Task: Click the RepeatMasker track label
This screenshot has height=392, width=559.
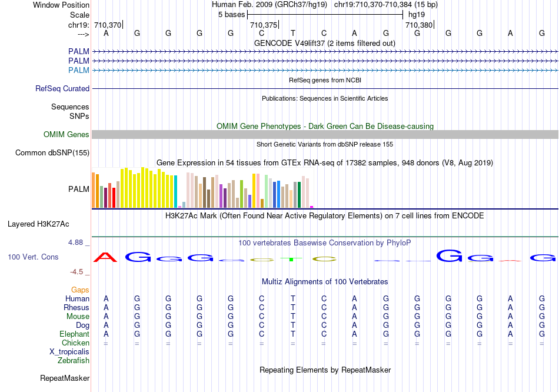Action: (x=65, y=378)
